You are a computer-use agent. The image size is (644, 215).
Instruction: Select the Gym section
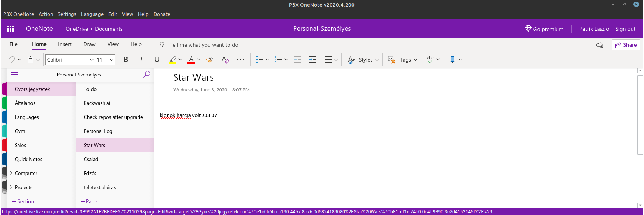pyautogui.click(x=41, y=131)
